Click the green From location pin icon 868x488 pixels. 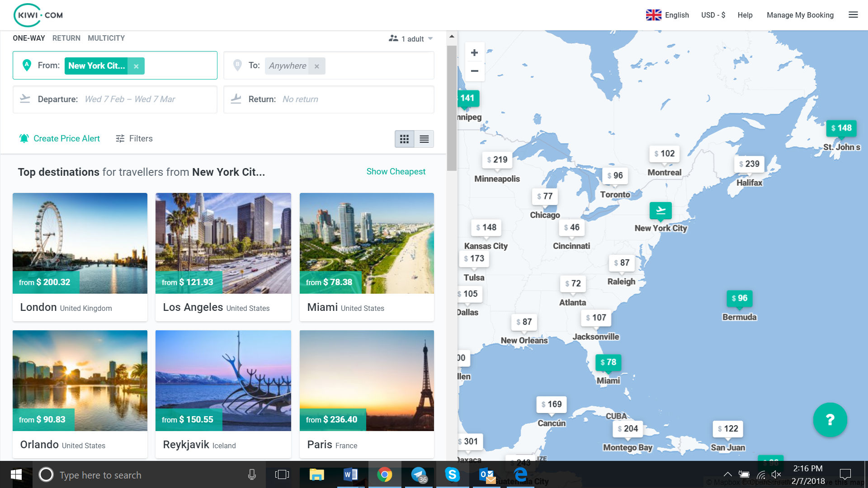27,66
